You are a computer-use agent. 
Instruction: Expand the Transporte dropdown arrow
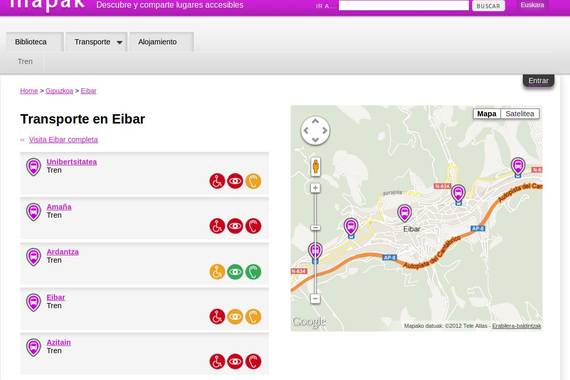pyautogui.click(x=119, y=43)
